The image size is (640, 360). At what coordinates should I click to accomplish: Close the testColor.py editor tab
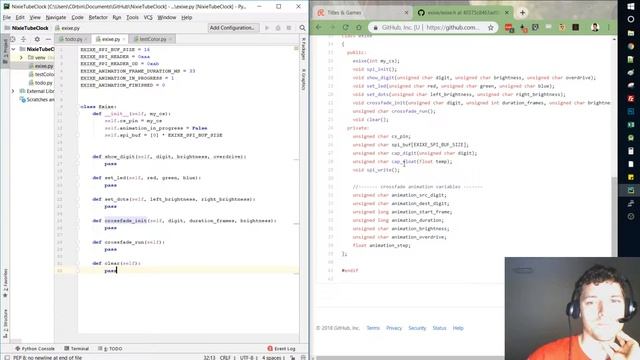coord(170,39)
